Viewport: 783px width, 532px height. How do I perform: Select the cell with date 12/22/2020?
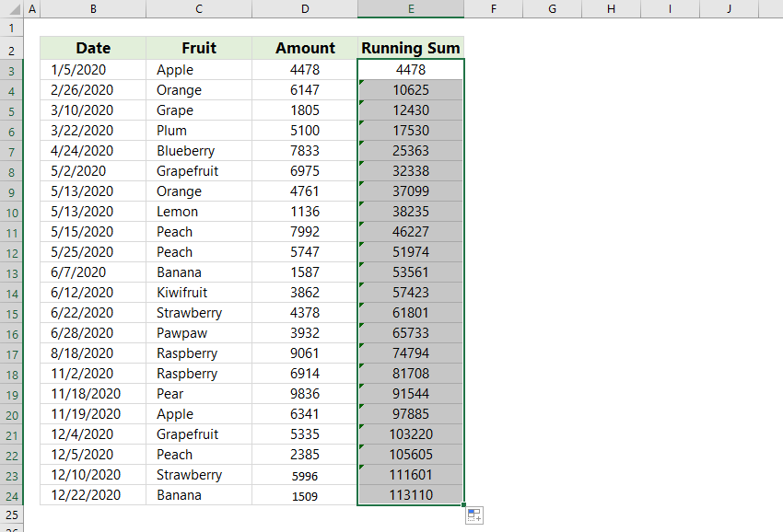click(x=92, y=494)
